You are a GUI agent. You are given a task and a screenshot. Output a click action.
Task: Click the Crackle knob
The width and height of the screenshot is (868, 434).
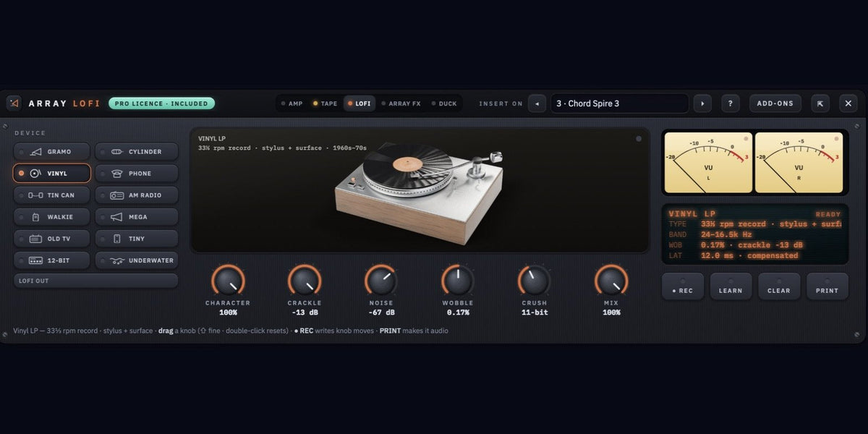point(305,281)
